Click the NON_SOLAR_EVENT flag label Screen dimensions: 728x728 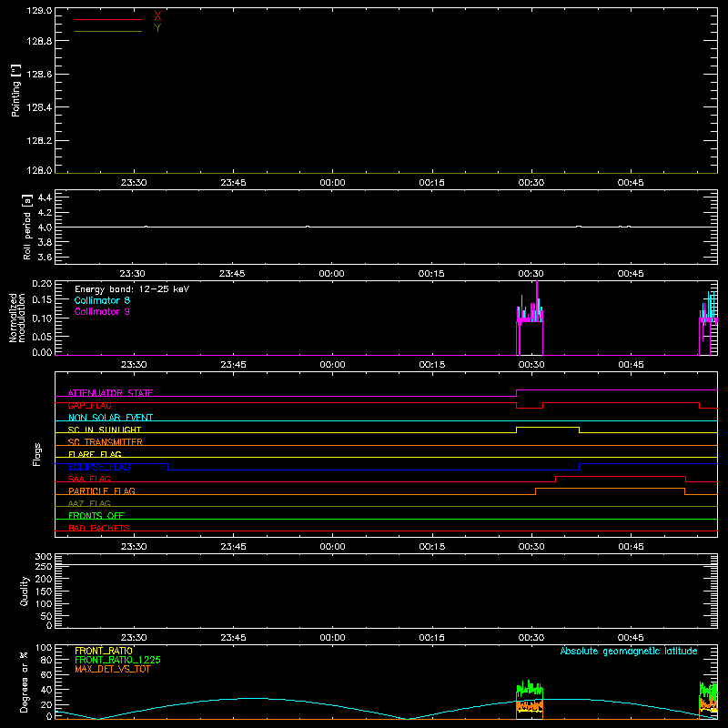click(110, 418)
